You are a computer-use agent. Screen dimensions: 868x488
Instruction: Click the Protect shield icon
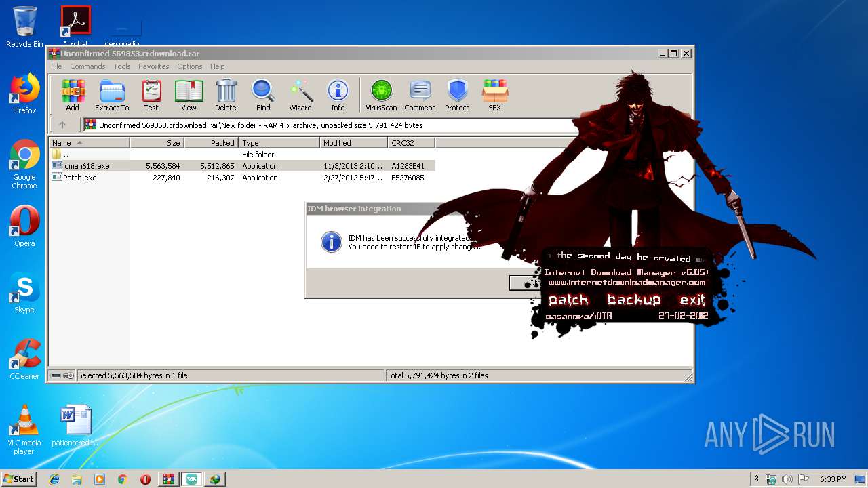point(457,96)
